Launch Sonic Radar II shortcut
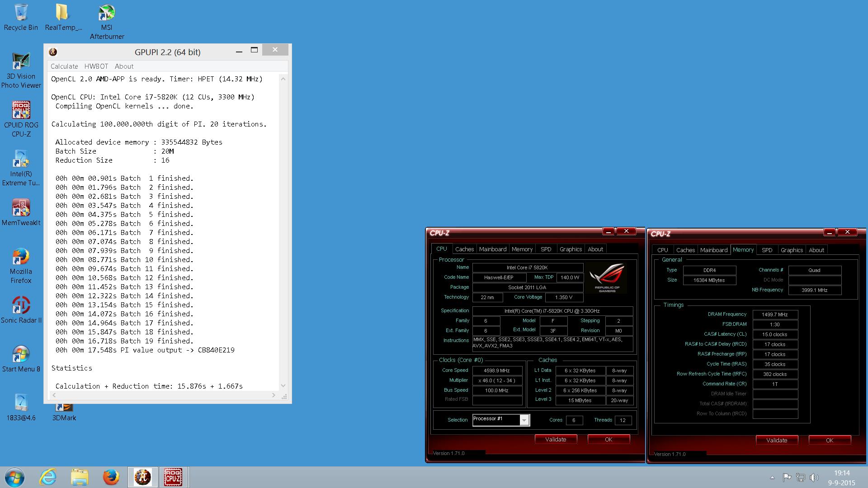 tap(21, 310)
